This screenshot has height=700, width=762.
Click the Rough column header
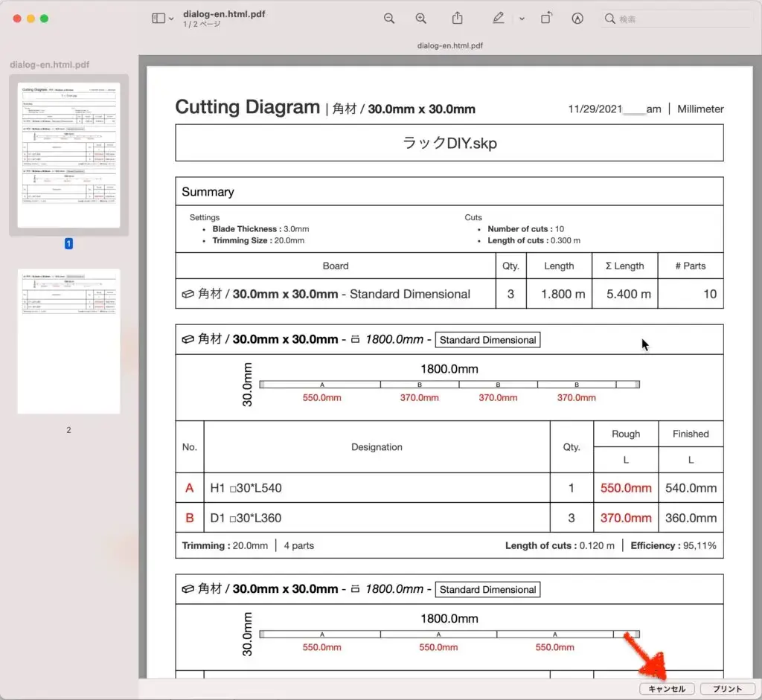[x=625, y=434]
